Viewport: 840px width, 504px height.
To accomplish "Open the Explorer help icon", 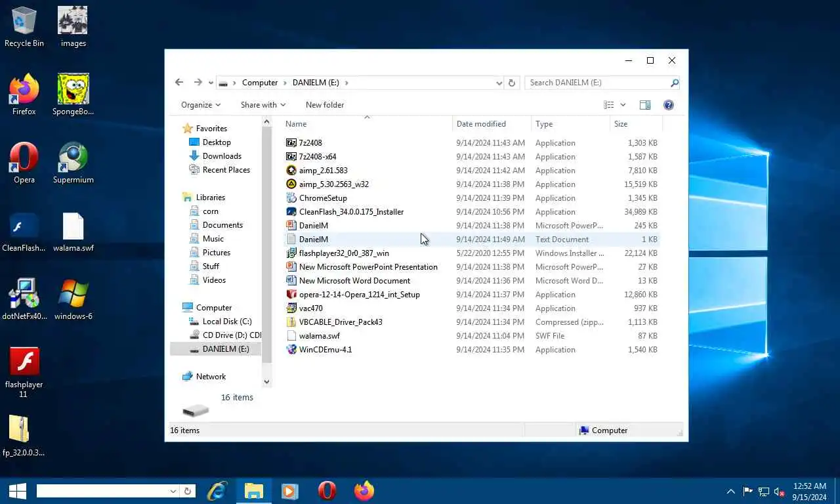I will [669, 105].
